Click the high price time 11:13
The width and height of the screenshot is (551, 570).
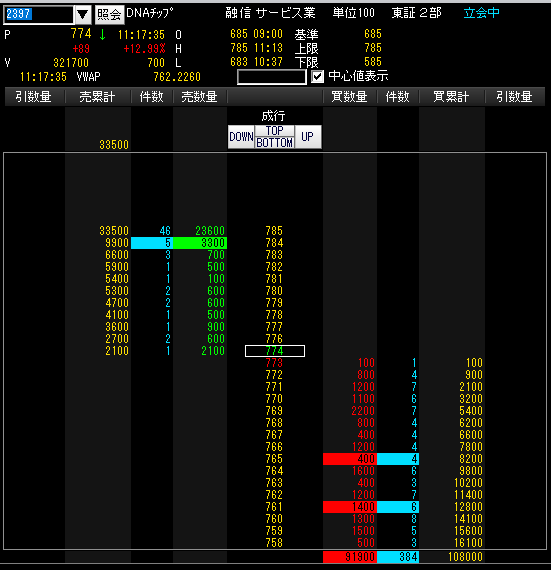[x=268, y=48]
